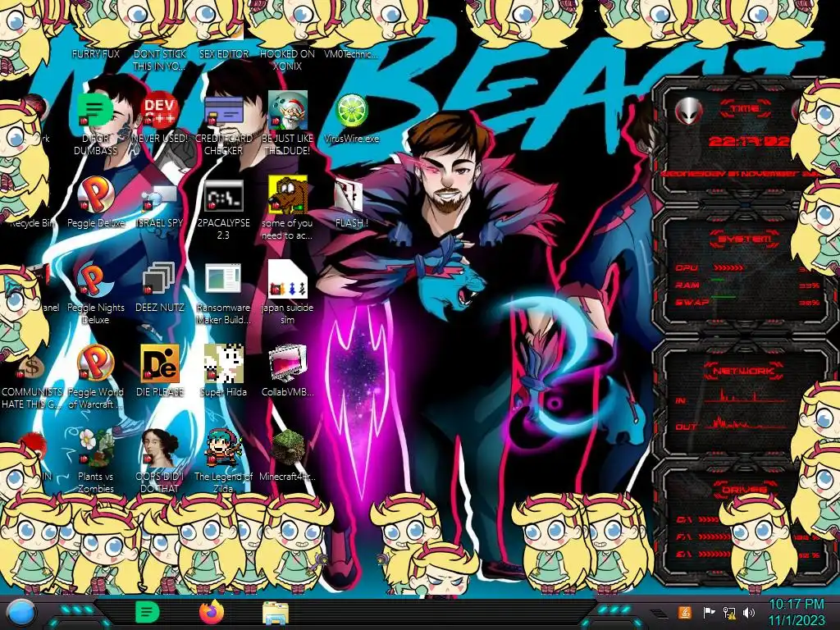The width and height of the screenshot is (840, 630).
Task: Click the SWAP usage bar in the System widget
Action: [724, 297]
